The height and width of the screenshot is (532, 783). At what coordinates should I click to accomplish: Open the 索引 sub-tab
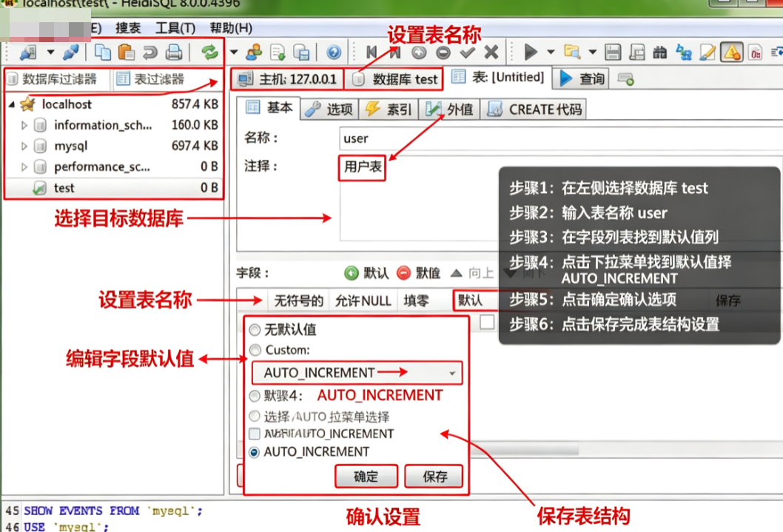pos(389,110)
